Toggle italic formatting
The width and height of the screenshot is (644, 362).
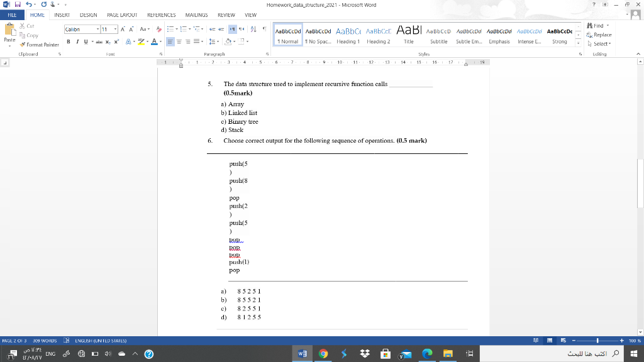coord(77,41)
